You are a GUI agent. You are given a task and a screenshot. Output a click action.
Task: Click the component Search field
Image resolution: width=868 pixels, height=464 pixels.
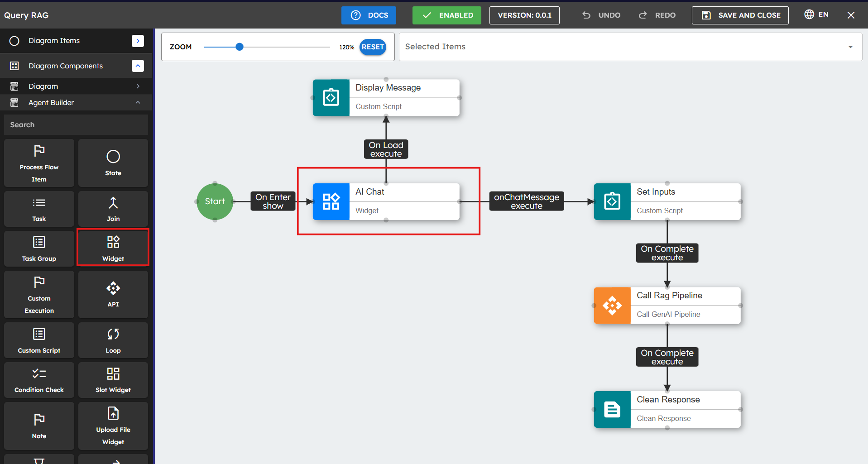pyautogui.click(x=76, y=125)
